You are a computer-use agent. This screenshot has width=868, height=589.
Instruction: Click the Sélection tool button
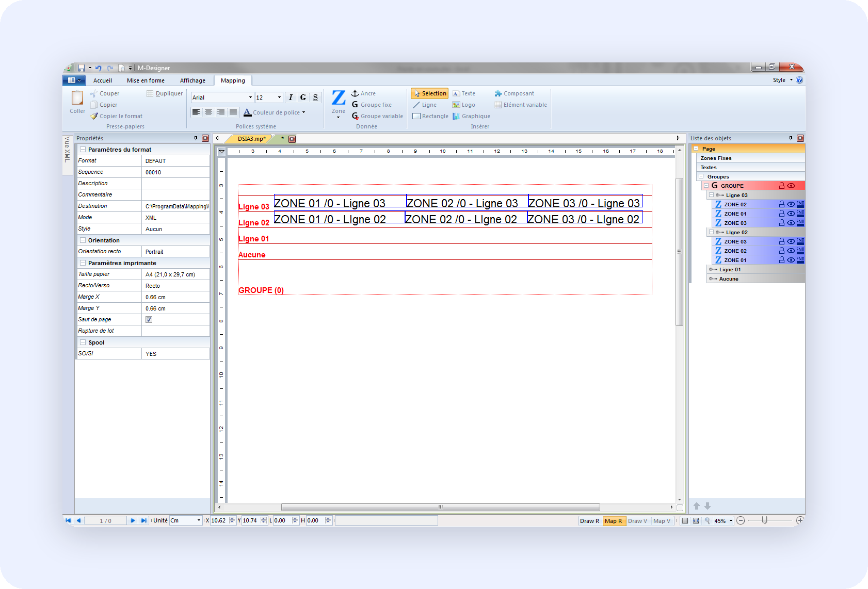(x=430, y=93)
